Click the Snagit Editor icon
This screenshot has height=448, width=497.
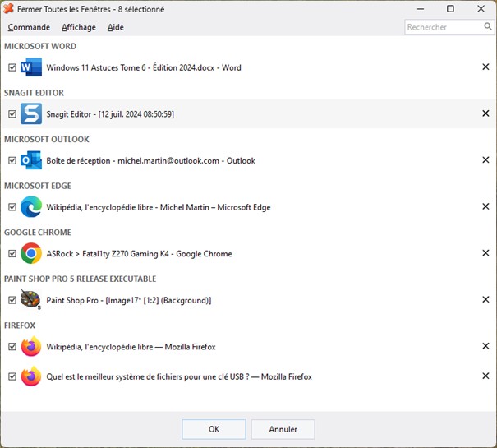pos(31,114)
